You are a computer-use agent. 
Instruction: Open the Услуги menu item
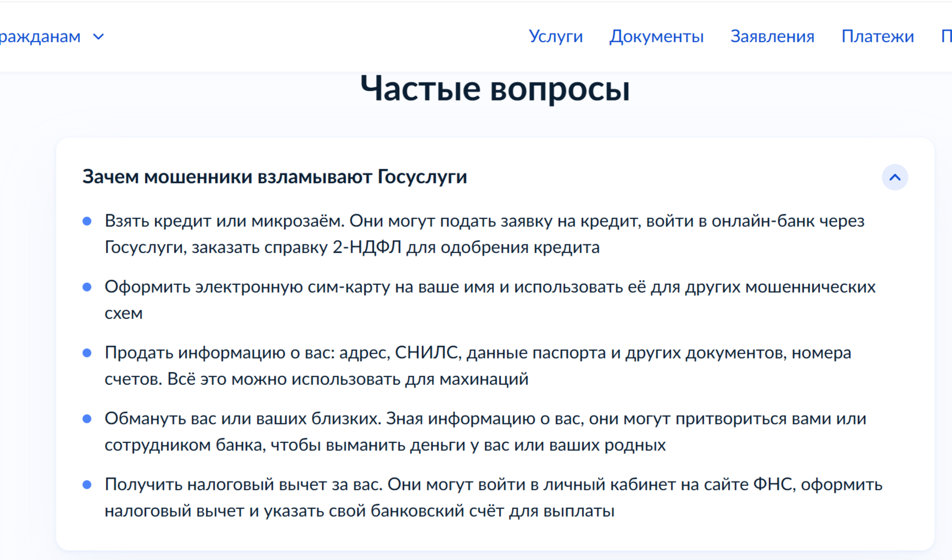[x=555, y=36]
